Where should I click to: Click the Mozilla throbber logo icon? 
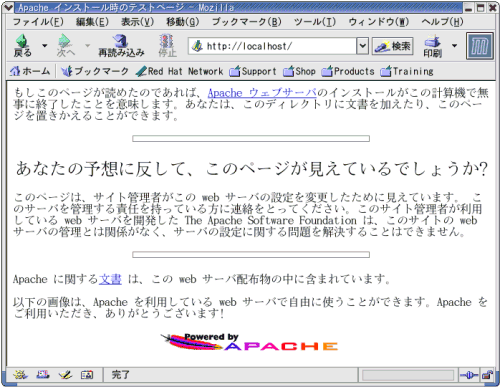click(x=480, y=46)
